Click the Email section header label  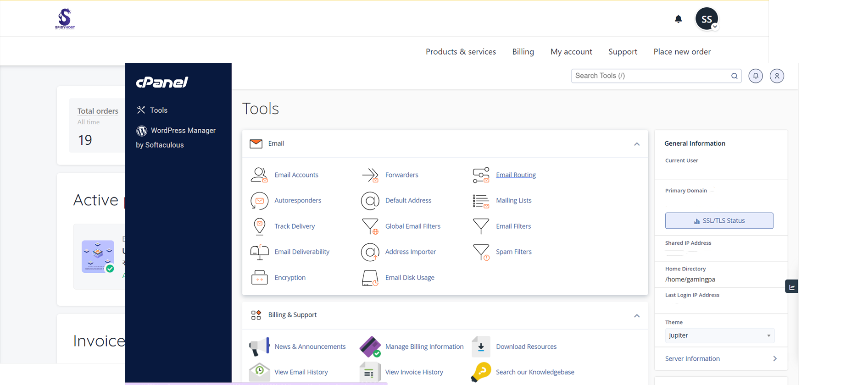tap(276, 144)
